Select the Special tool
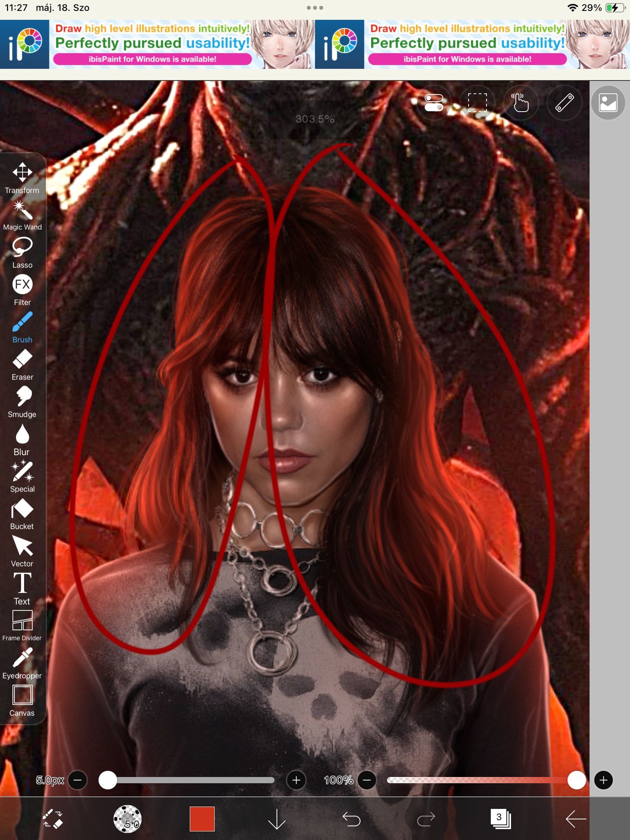 [x=22, y=477]
